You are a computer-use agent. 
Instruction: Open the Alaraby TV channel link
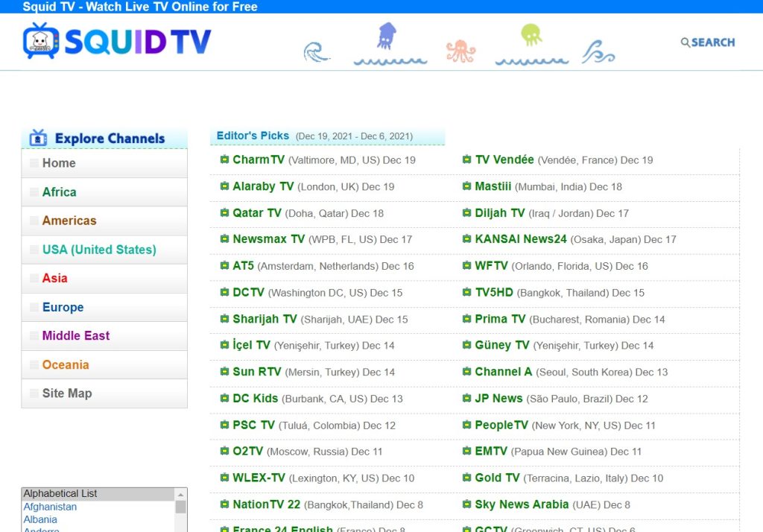[x=263, y=186]
